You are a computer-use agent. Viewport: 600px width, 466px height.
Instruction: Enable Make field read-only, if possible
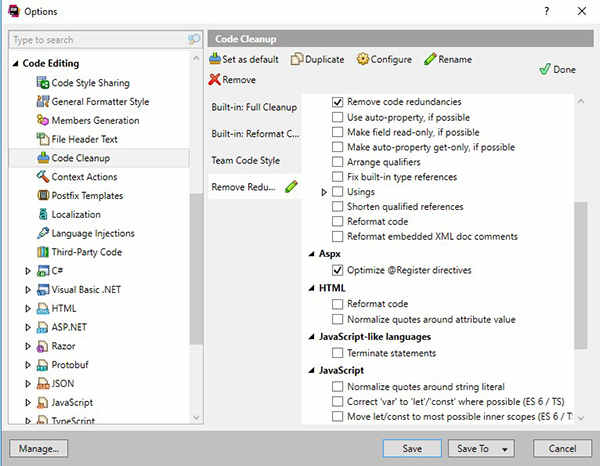(x=337, y=132)
